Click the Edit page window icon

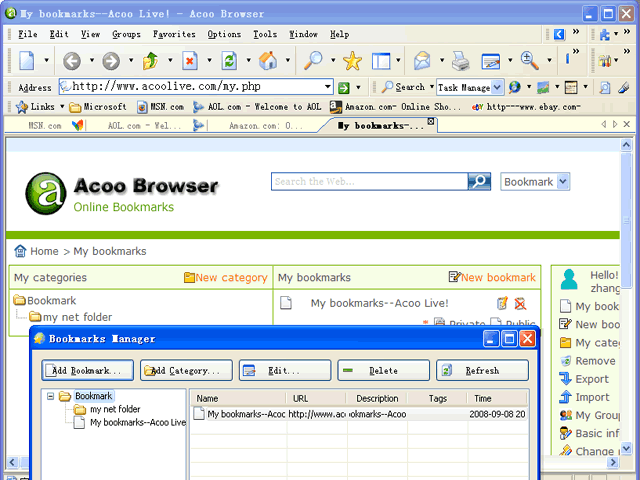tap(491, 61)
